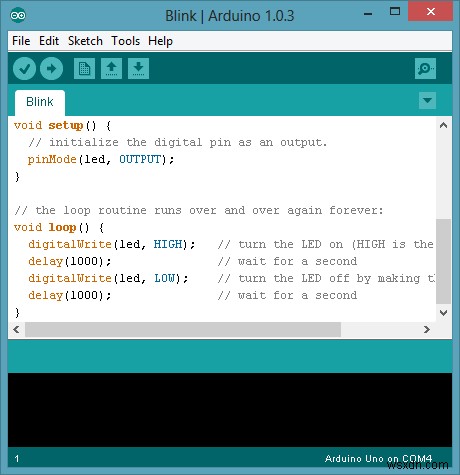Open the File menu
This screenshot has width=460, height=475.
pyautogui.click(x=21, y=41)
